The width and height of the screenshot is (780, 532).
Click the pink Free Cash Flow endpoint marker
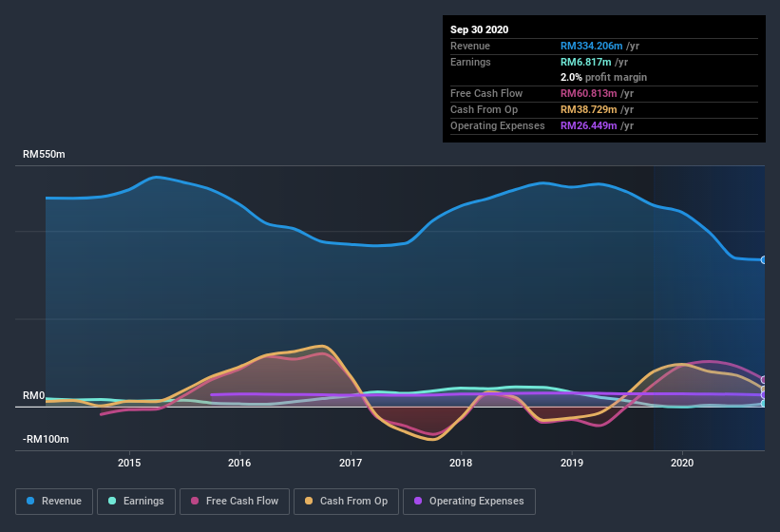coord(764,380)
